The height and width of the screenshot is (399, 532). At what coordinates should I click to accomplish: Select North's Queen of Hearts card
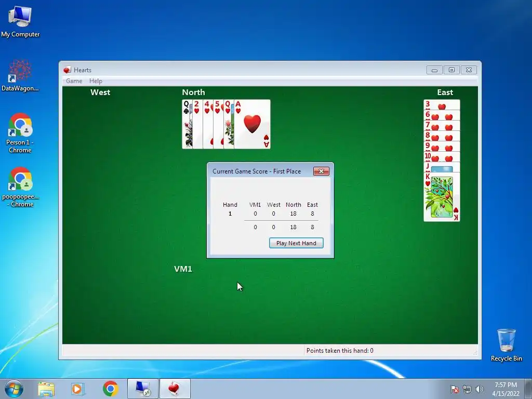(x=229, y=124)
